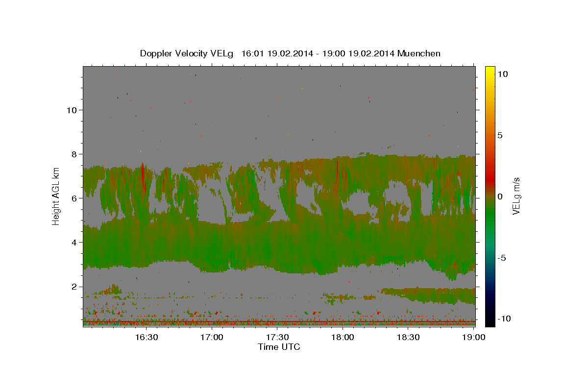The height and width of the screenshot is (392, 588).
Task: Click the 17:30 time tick label
Action: tap(277, 337)
